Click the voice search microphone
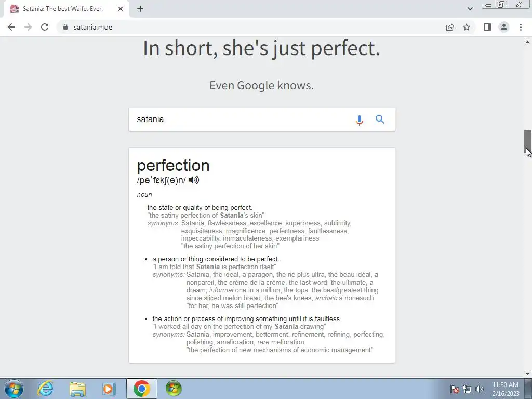Screen dimensions: 532x399 (x=360, y=120)
